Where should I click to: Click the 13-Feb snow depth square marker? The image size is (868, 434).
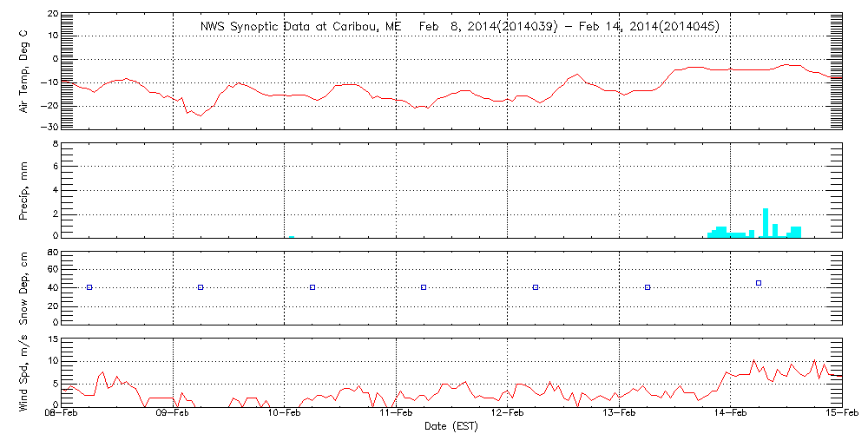[648, 287]
